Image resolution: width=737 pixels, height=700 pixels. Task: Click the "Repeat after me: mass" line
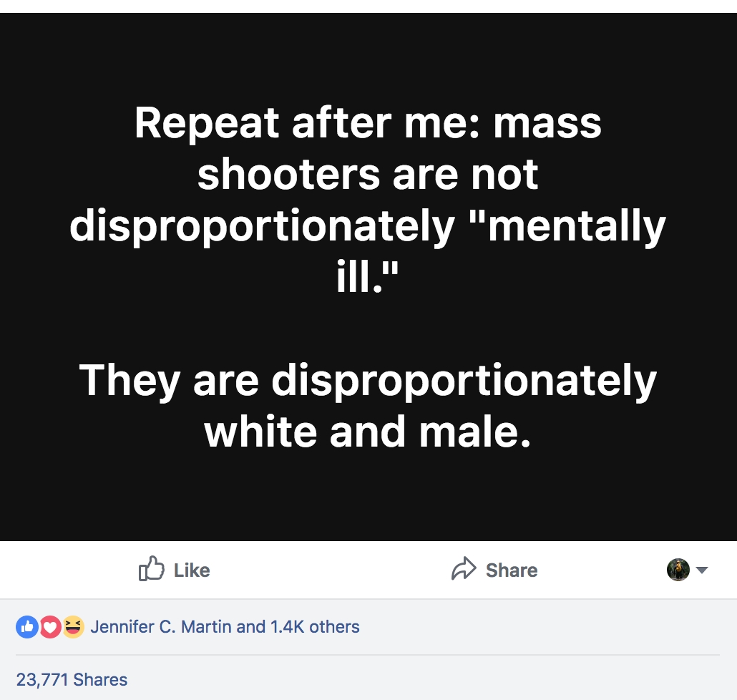click(x=368, y=123)
